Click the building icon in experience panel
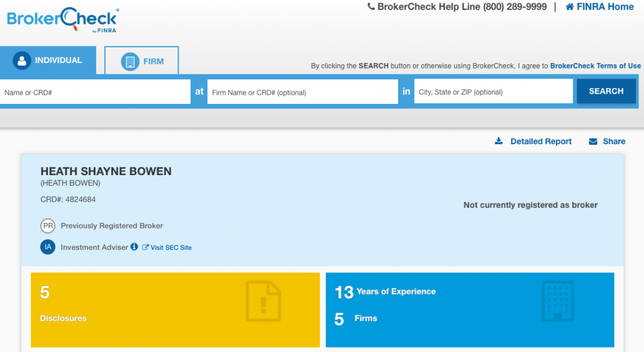The height and width of the screenshot is (352, 644). click(x=558, y=301)
